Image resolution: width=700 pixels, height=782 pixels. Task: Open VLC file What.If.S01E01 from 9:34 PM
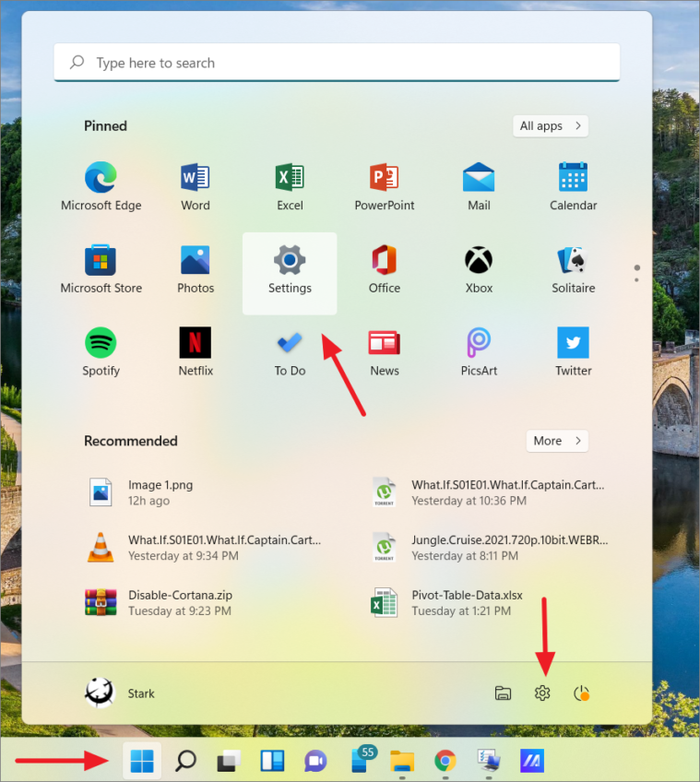tap(205, 548)
